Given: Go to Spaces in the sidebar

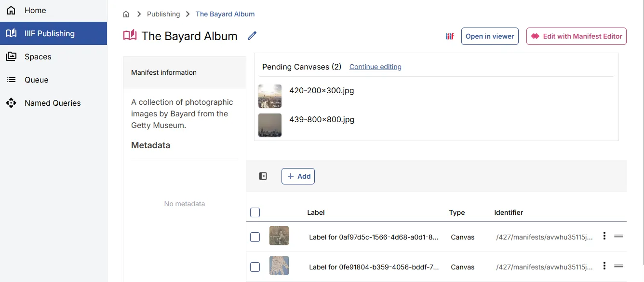Looking at the screenshot, I should coord(38,56).
